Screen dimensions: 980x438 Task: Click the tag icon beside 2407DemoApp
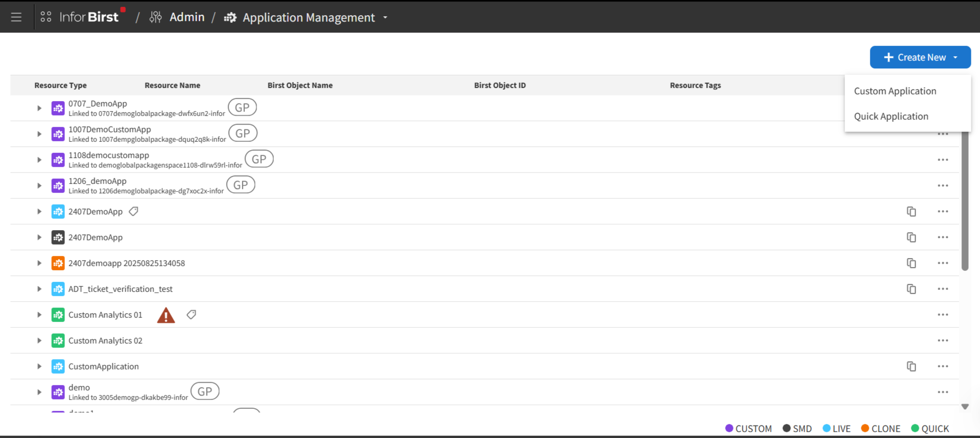pos(134,211)
